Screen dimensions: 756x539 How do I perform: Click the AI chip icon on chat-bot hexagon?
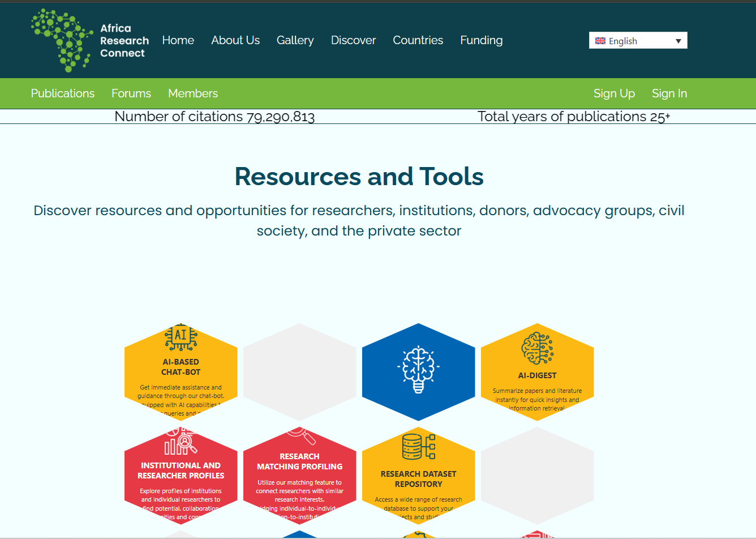[181, 337]
